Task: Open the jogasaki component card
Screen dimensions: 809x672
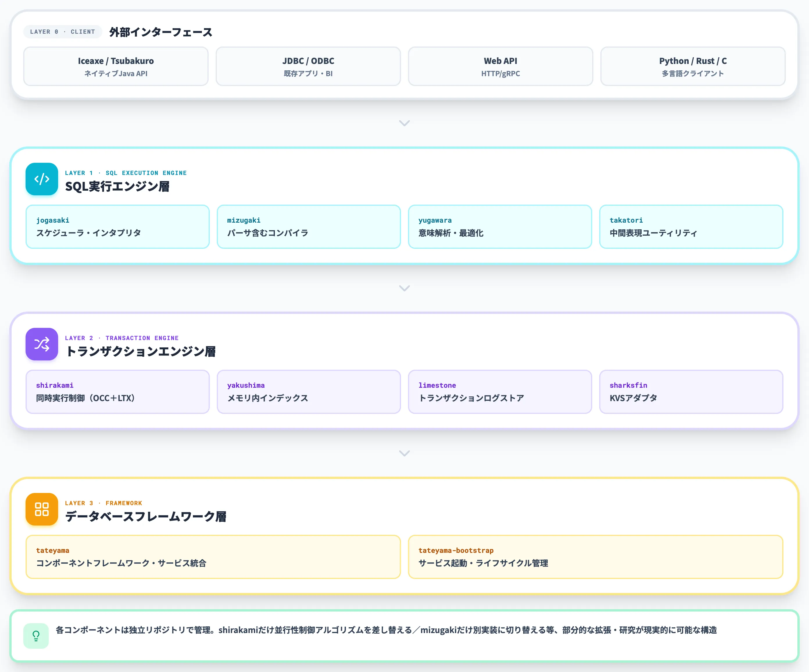Action: (117, 227)
